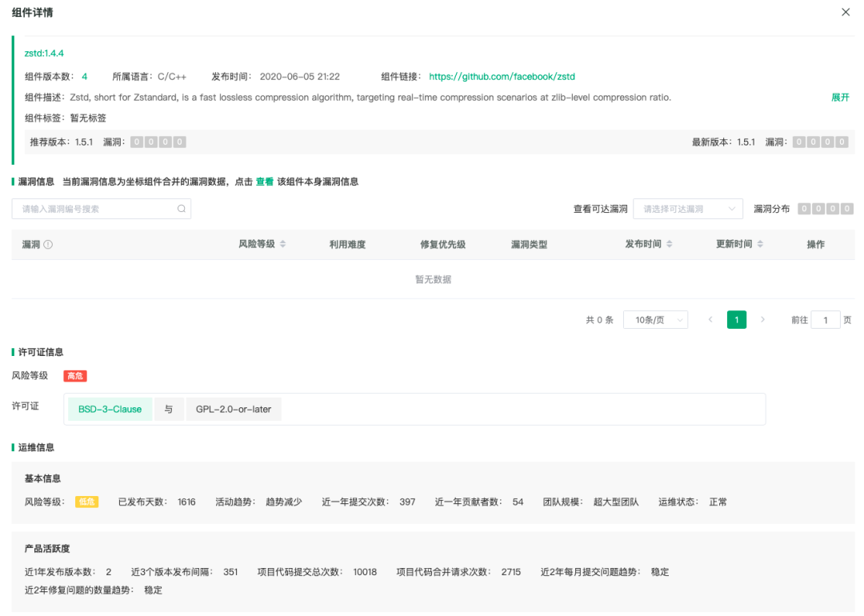Click 查看 to view component's own vulnerabilities
864x616 pixels.
pos(265,182)
